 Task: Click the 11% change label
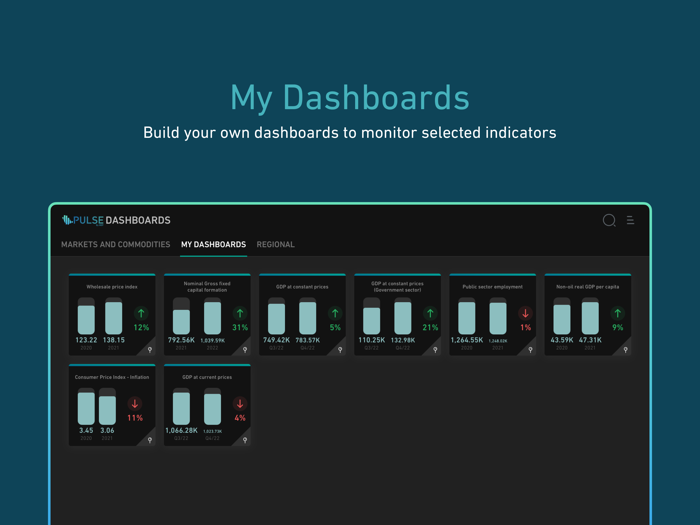pyautogui.click(x=135, y=418)
